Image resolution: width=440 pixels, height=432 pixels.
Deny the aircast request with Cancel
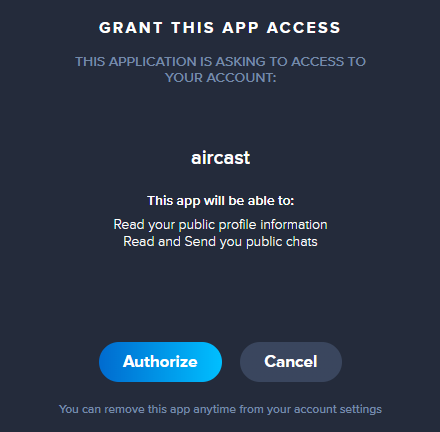tap(291, 362)
